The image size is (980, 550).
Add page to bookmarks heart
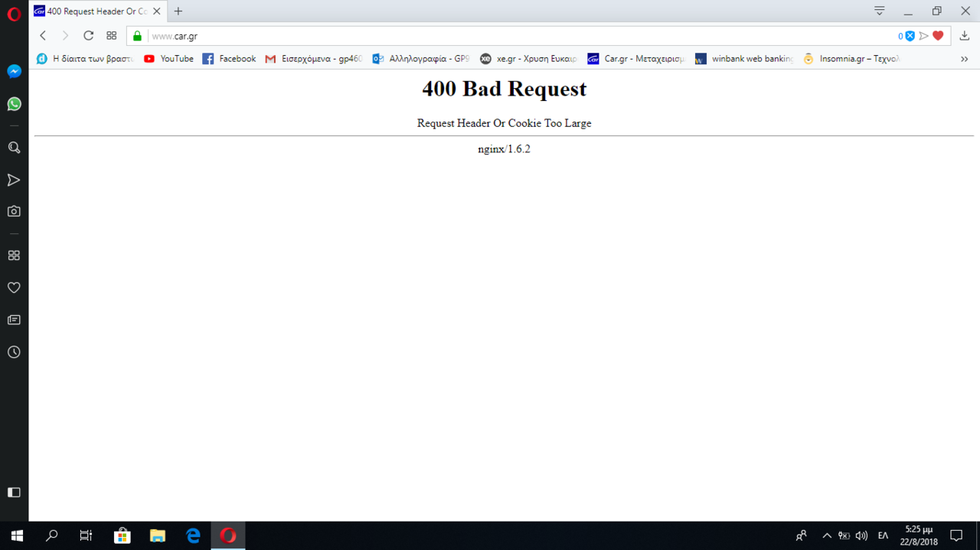(938, 36)
